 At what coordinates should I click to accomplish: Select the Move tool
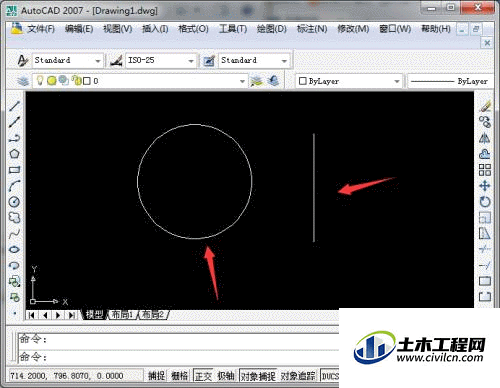pos(485,186)
